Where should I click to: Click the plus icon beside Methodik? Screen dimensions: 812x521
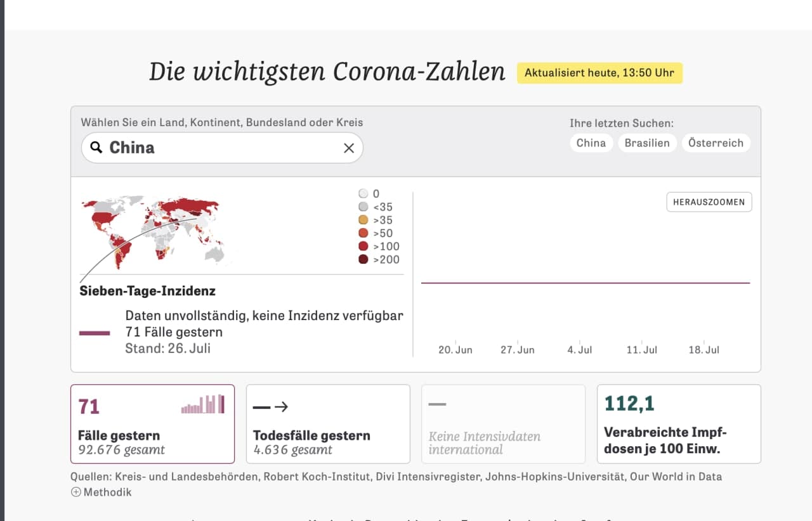coord(76,492)
